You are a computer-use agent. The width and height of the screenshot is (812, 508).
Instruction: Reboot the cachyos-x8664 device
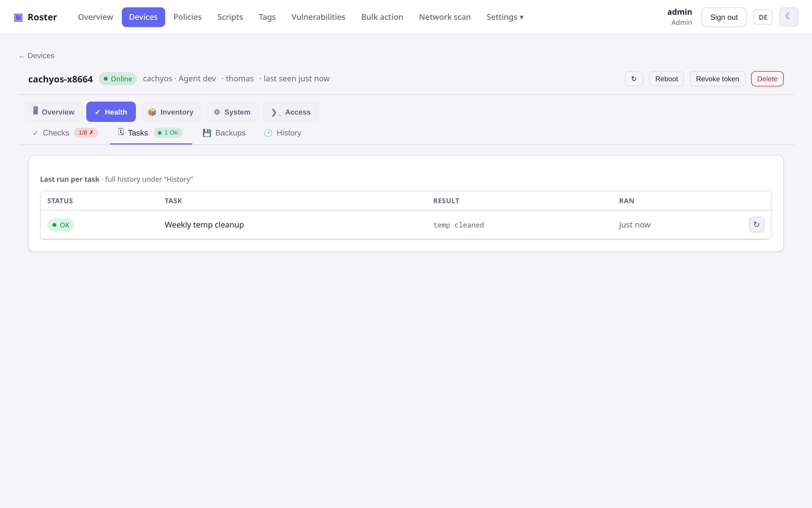pyautogui.click(x=667, y=79)
